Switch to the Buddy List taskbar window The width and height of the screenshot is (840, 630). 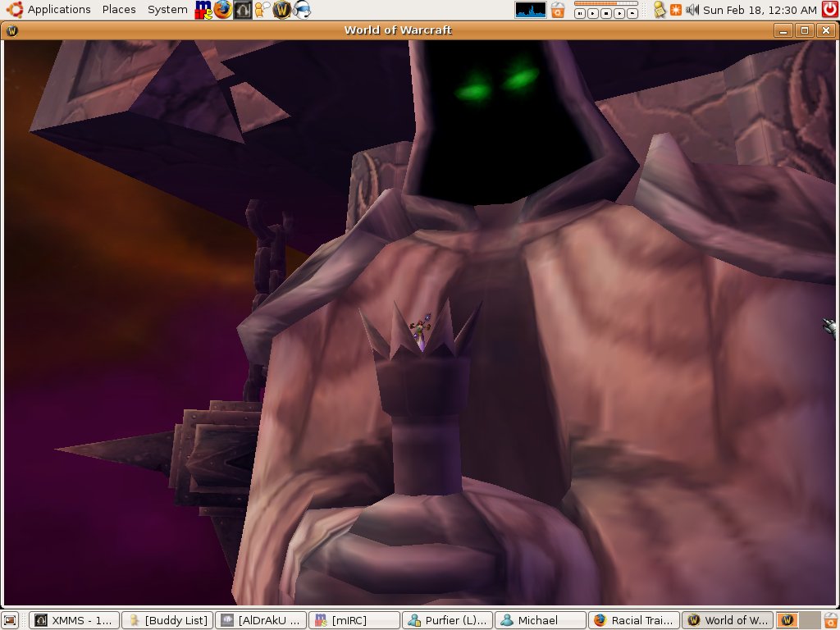tap(167, 620)
